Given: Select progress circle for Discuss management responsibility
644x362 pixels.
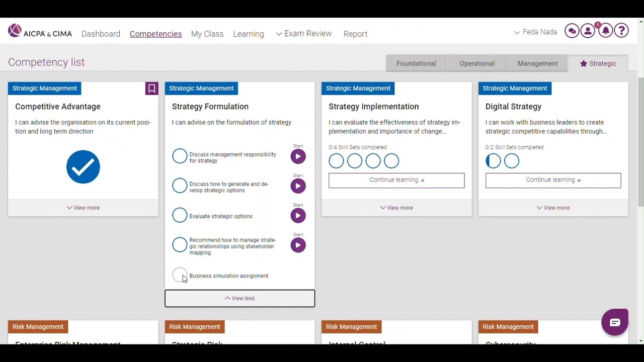Looking at the screenshot, I should pos(180,156).
